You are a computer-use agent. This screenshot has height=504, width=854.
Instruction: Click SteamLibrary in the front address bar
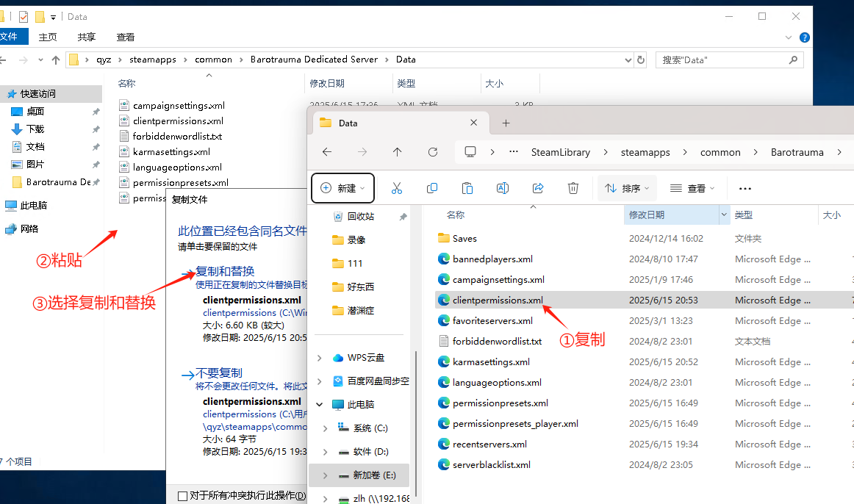coord(561,152)
